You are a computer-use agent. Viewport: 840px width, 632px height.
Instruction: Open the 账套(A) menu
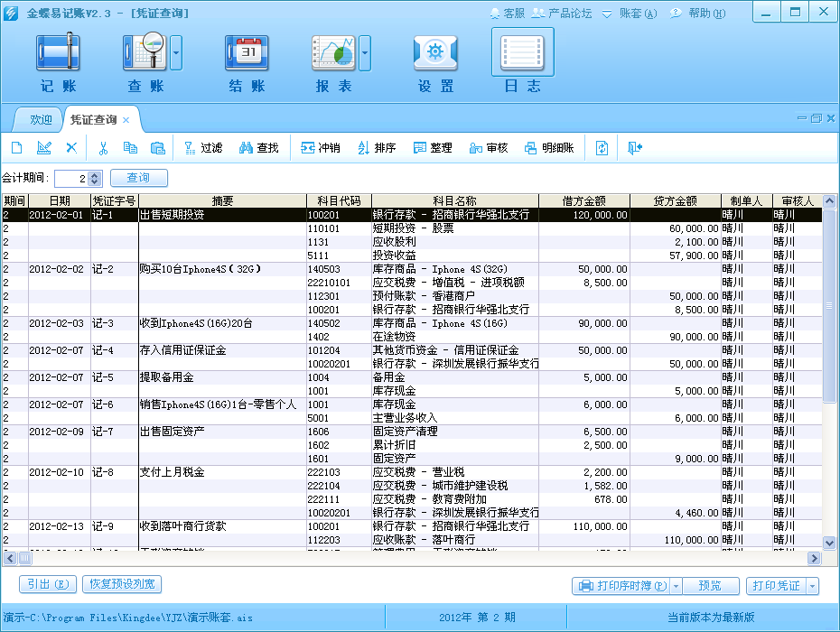pyautogui.click(x=630, y=14)
